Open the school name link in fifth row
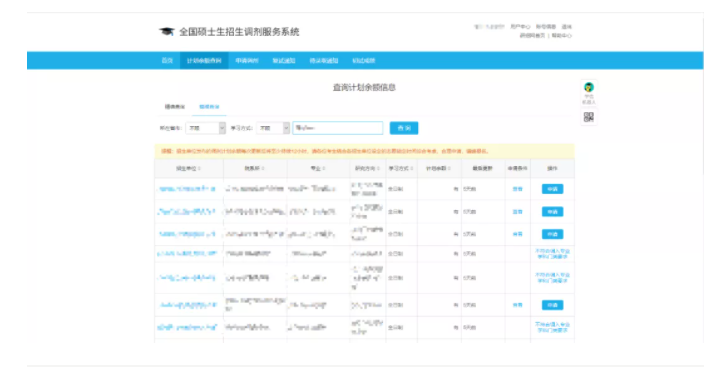The image size is (716, 367). (x=186, y=278)
